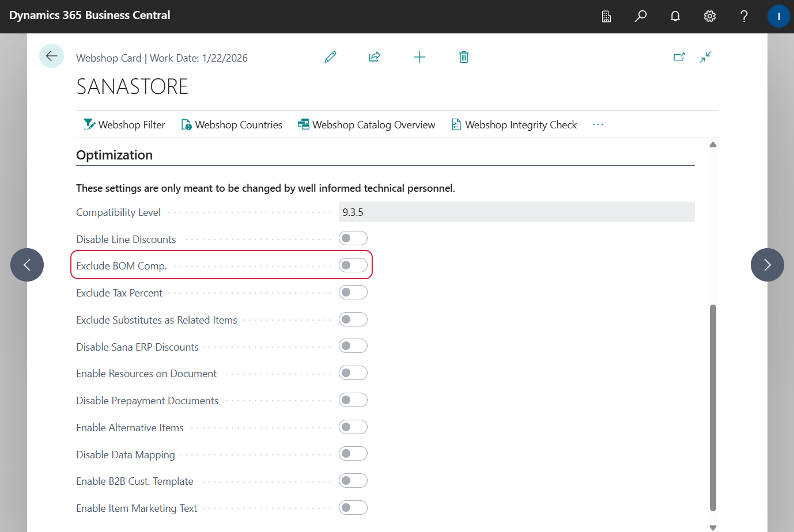Click the Compatibility Level label
Image resolution: width=794 pixels, height=532 pixels.
click(x=118, y=212)
